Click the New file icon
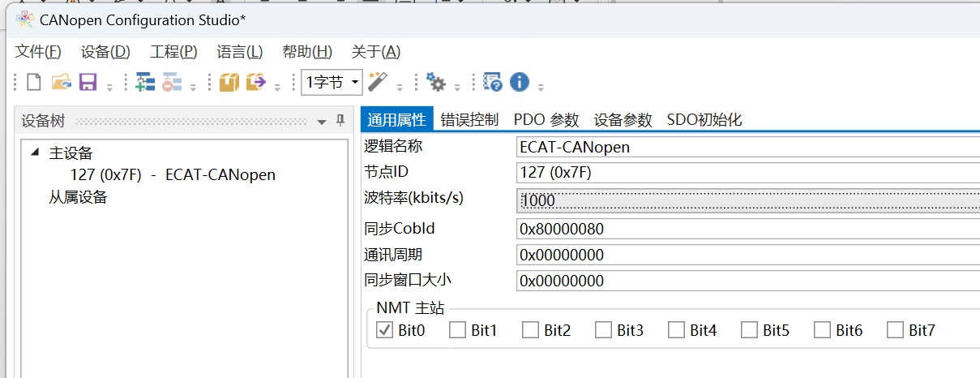Viewport: 980px width, 378px height. point(34,82)
